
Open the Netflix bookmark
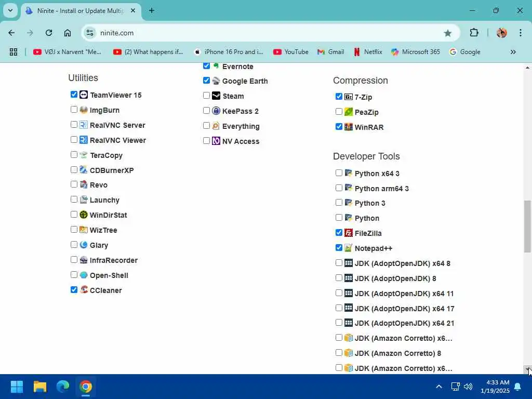pos(368,52)
